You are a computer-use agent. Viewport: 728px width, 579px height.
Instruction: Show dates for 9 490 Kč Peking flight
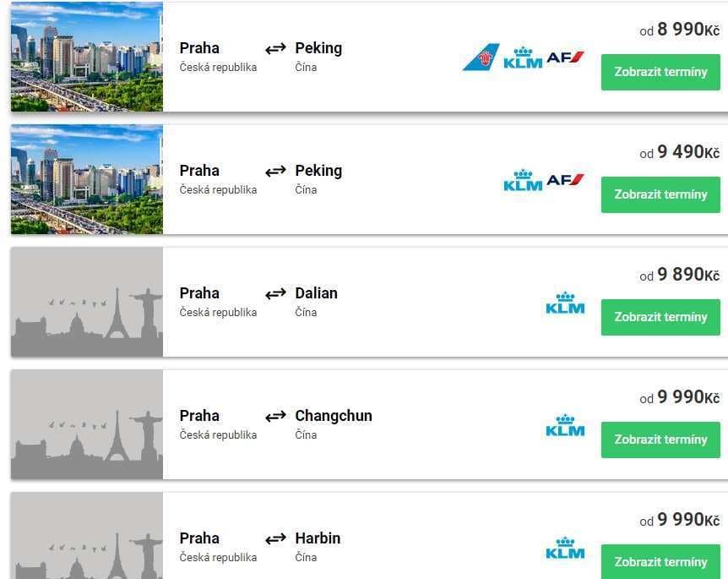pos(660,194)
